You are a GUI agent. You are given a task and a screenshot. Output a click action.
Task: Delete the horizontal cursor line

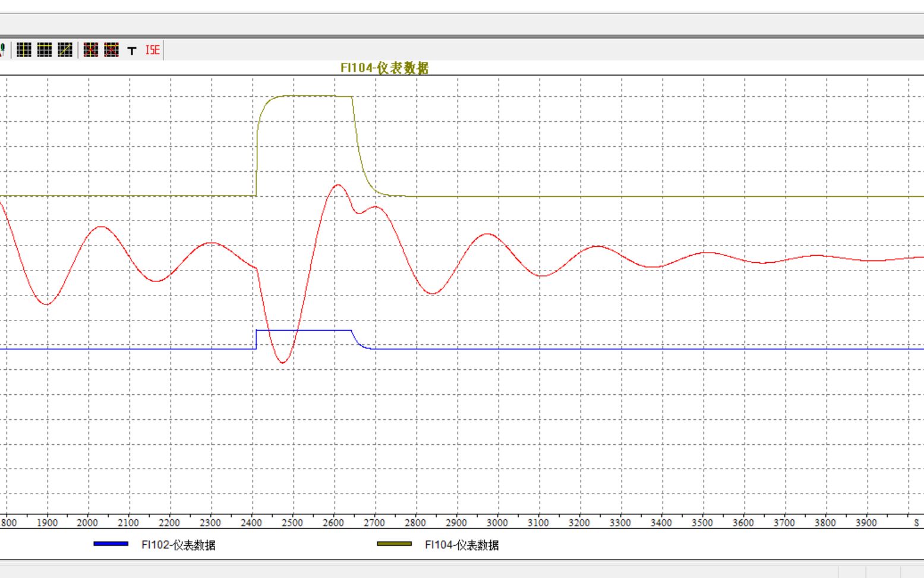pyautogui.click(x=112, y=50)
